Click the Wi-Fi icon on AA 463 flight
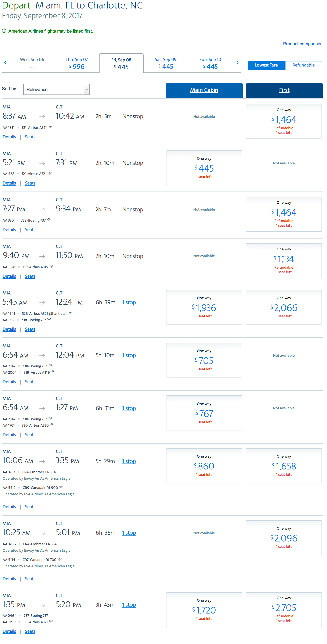This screenshot has width=327, height=644. pos(50,173)
